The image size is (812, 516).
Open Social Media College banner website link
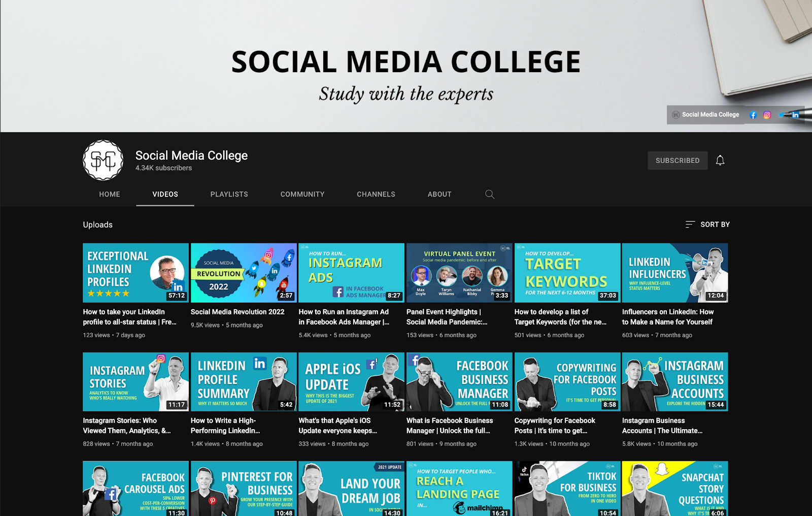click(705, 115)
